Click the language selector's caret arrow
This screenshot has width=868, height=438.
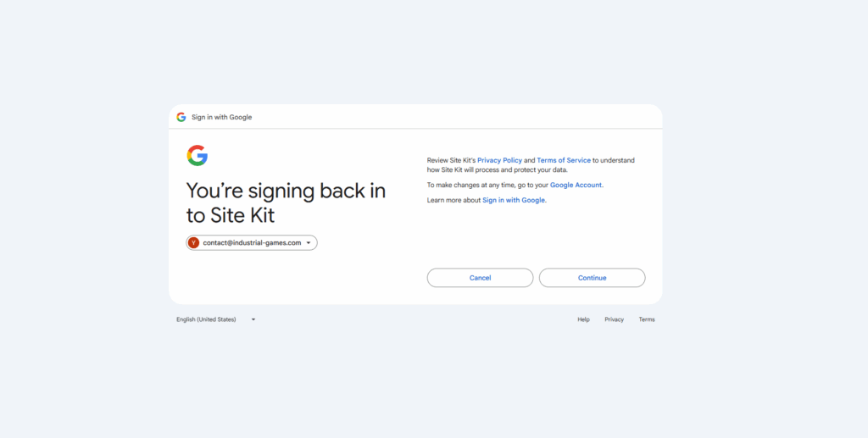click(x=253, y=319)
